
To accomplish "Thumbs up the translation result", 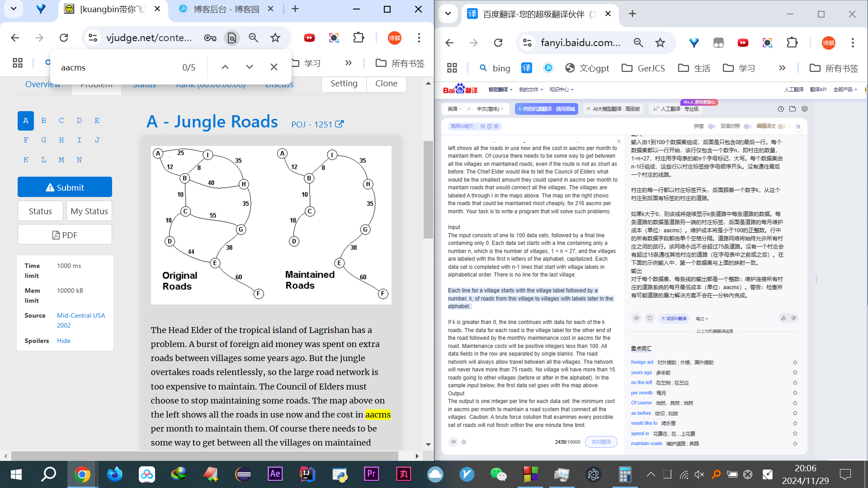I will [x=783, y=318].
